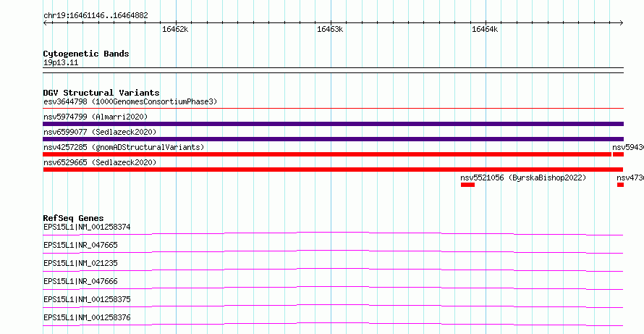Image resolution: width=644 pixels, height=334 pixels.
Task: Open transcript EPS15L1|NM_001258375
Action: click(87, 299)
